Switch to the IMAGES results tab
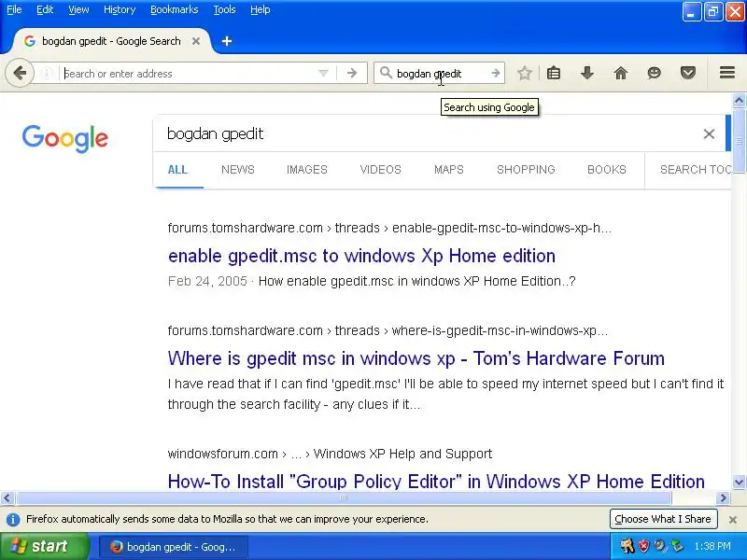Image resolution: width=747 pixels, height=560 pixels. tap(307, 170)
